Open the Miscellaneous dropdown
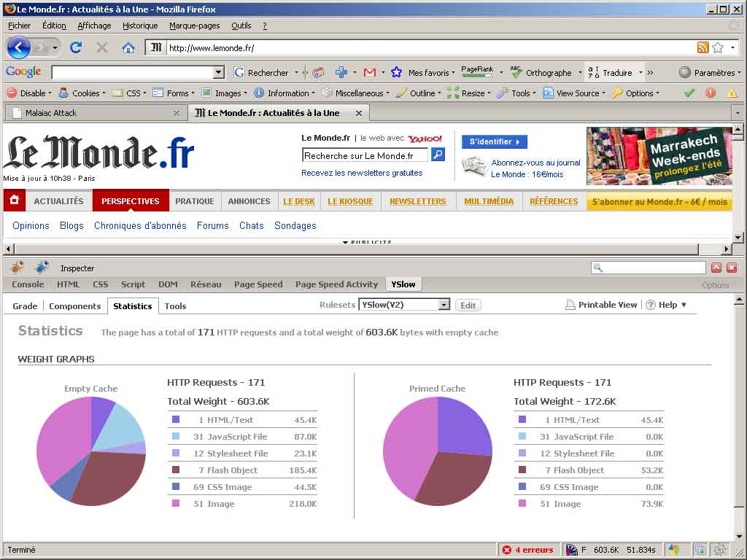747x560 pixels. tap(355, 93)
